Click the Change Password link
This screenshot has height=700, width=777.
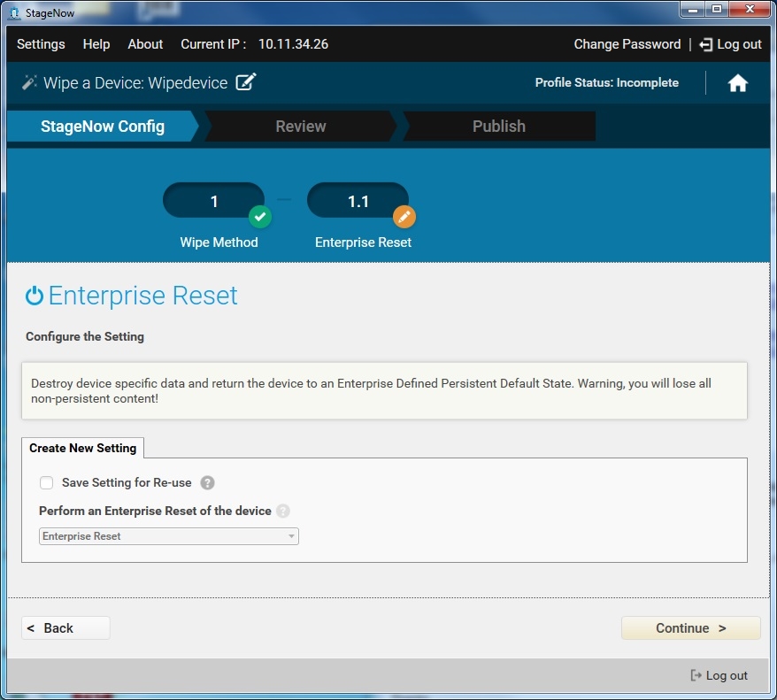tap(627, 44)
